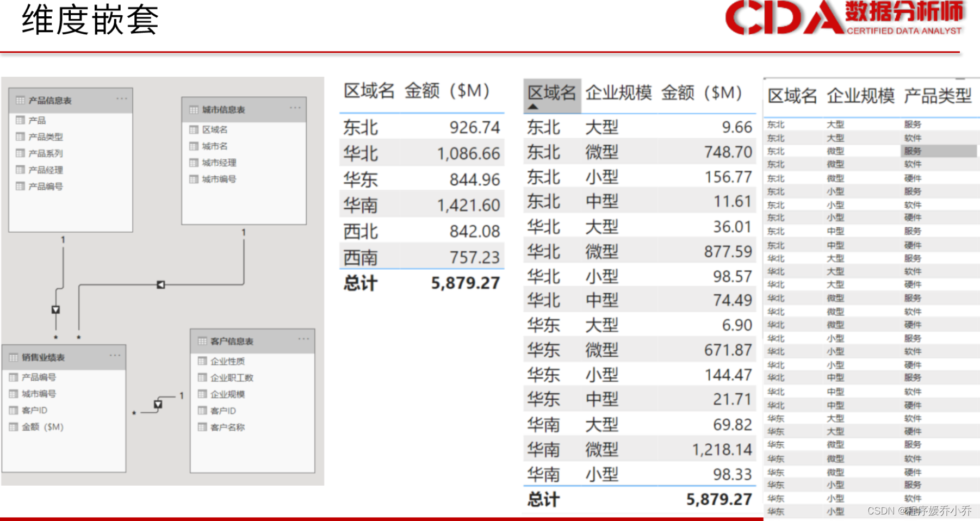980x521 pixels.
Task: Select filter-direction arrow on 产品信息表 relationship line
Action: (x=55, y=309)
